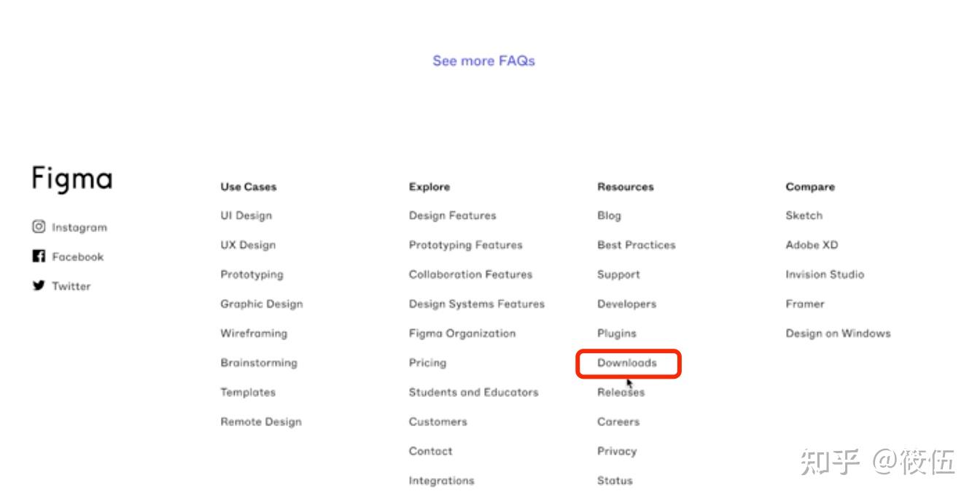Viewport: 980px width, 502px height.
Task: Select the Figma Organization link
Action: click(462, 333)
